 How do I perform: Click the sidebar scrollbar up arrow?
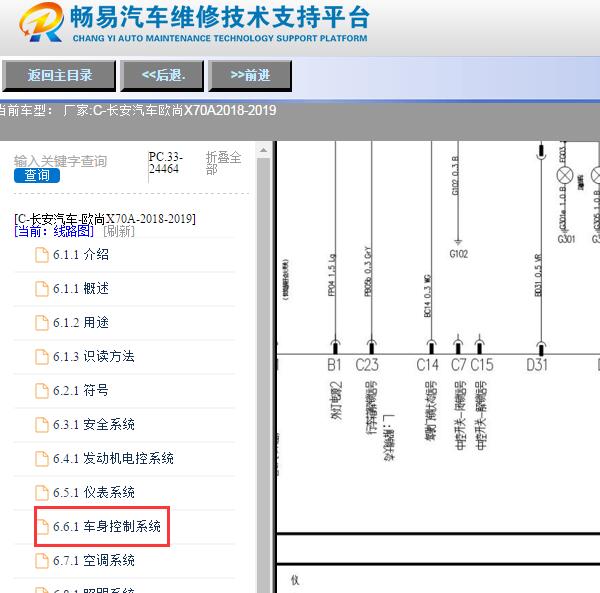(263, 150)
